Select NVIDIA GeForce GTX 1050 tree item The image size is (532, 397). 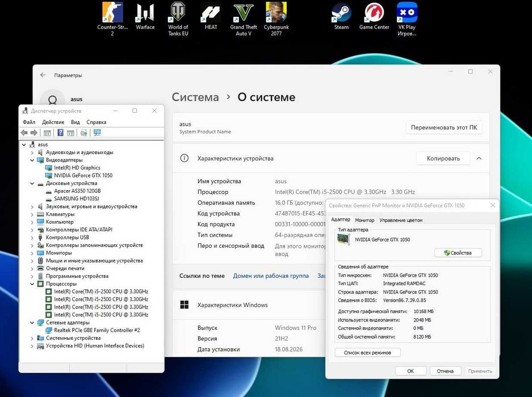(83, 175)
